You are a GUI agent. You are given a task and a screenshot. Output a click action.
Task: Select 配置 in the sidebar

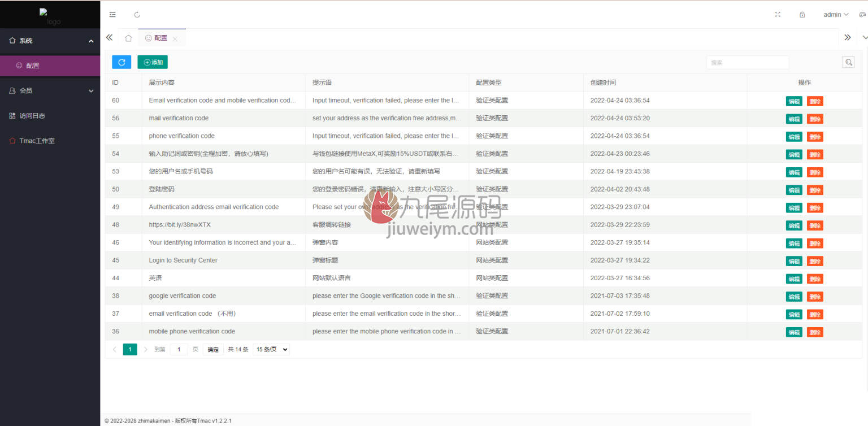(50, 66)
